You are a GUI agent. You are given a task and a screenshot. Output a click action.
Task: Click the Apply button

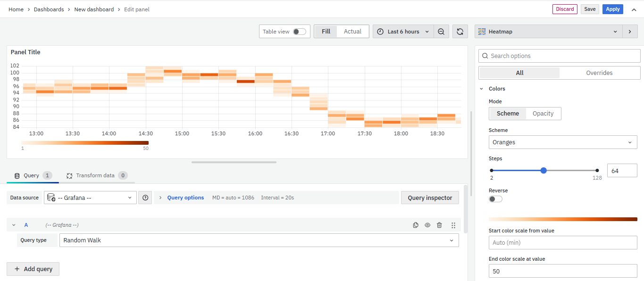tap(612, 9)
